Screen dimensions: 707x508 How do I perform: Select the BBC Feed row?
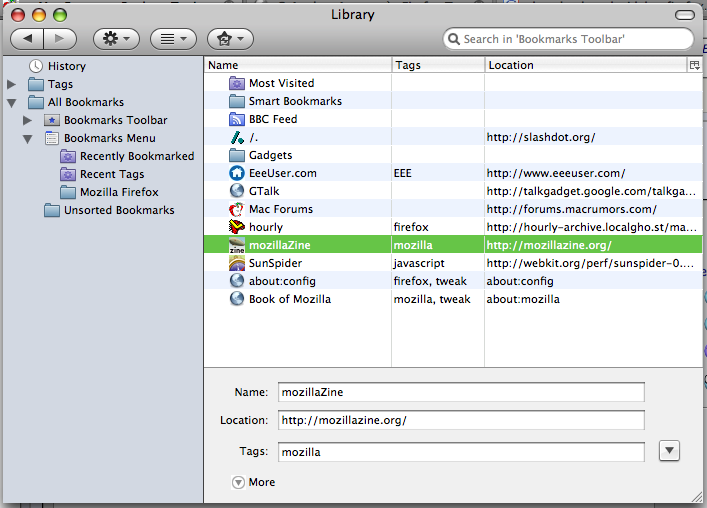point(453,119)
